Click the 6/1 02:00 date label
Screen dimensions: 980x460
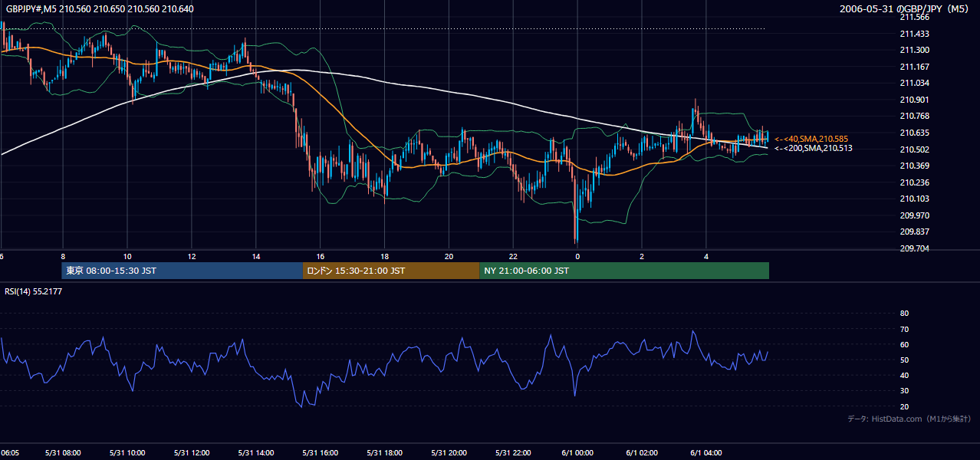click(x=642, y=453)
